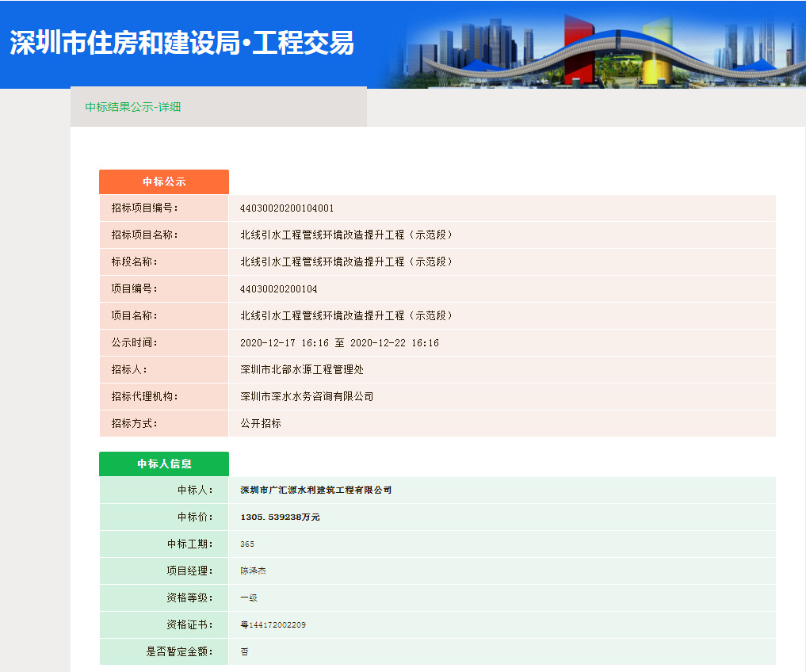Click the tenderer 深圳市北部水源工程管理处
The image size is (806, 672).
pyautogui.click(x=302, y=370)
